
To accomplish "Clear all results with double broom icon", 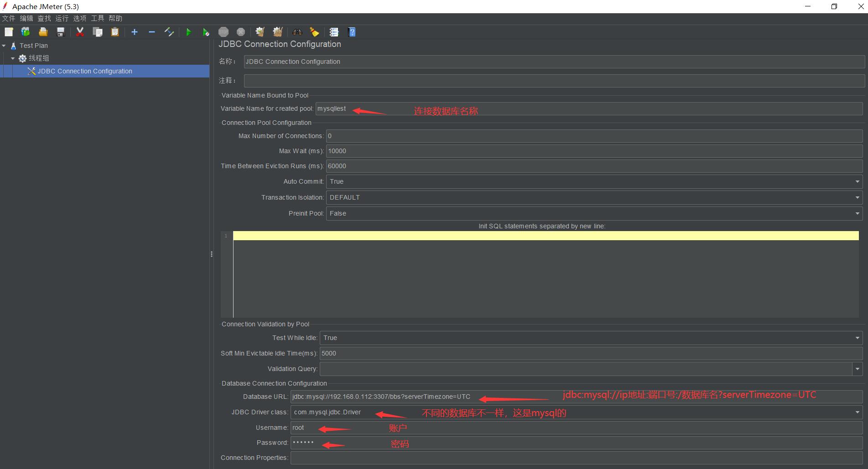I will (278, 32).
